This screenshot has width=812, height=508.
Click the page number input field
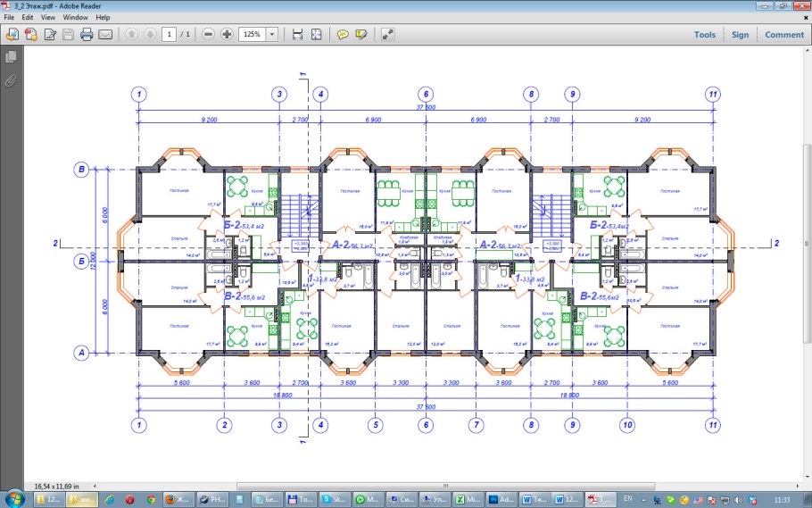pyautogui.click(x=168, y=35)
